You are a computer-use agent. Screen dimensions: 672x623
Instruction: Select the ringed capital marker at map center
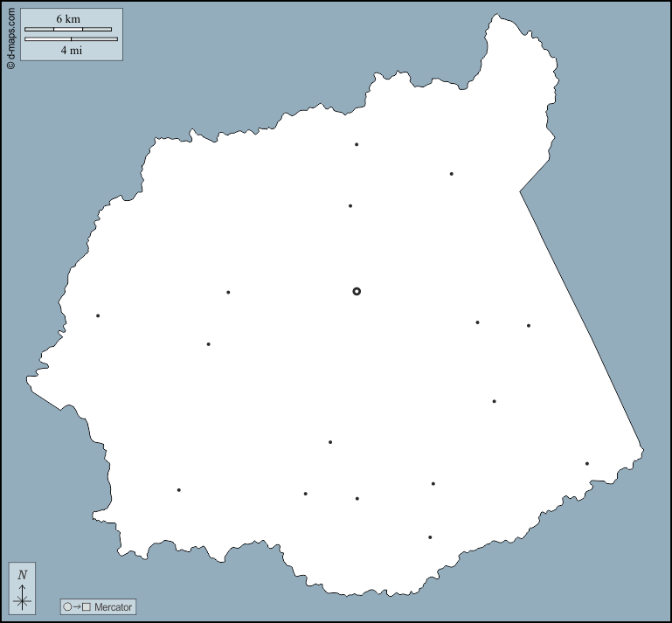pos(357,291)
